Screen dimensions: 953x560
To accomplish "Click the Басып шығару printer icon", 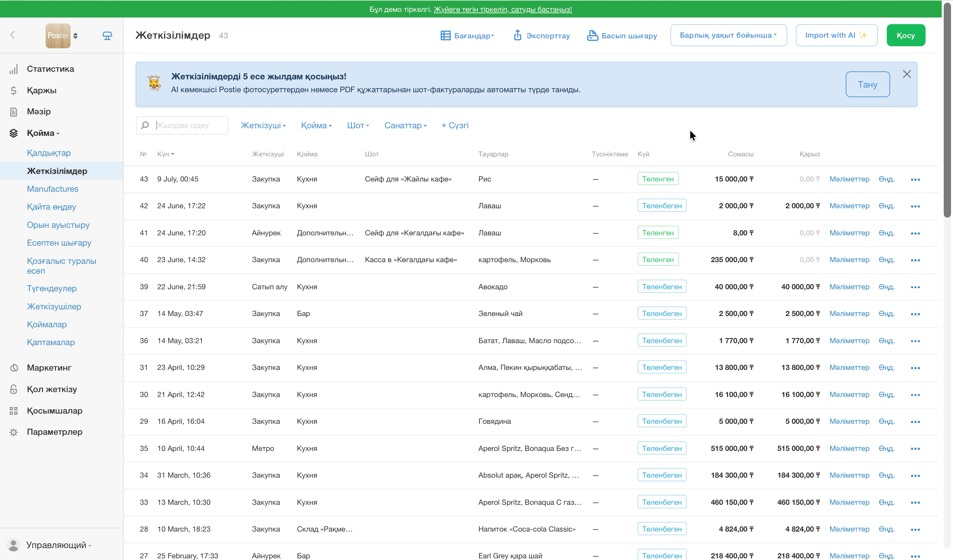I will tap(593, 35).
